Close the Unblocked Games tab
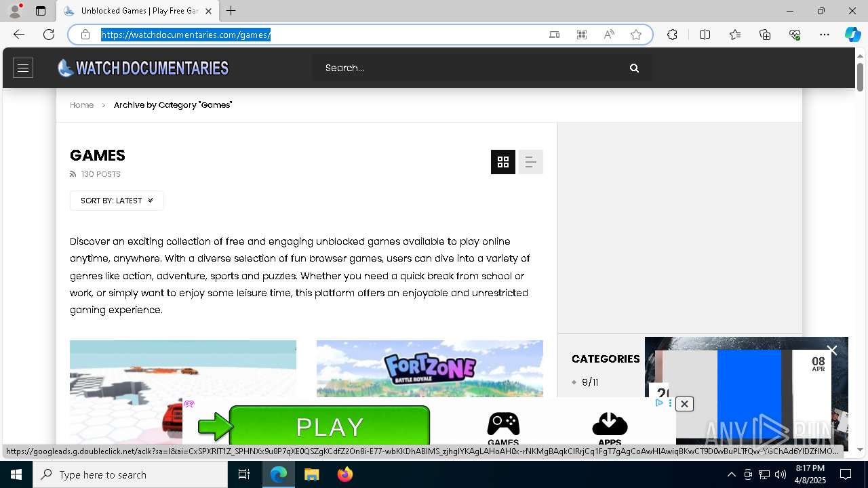Viewport: 868px width, 488px height. pos(208,11)
